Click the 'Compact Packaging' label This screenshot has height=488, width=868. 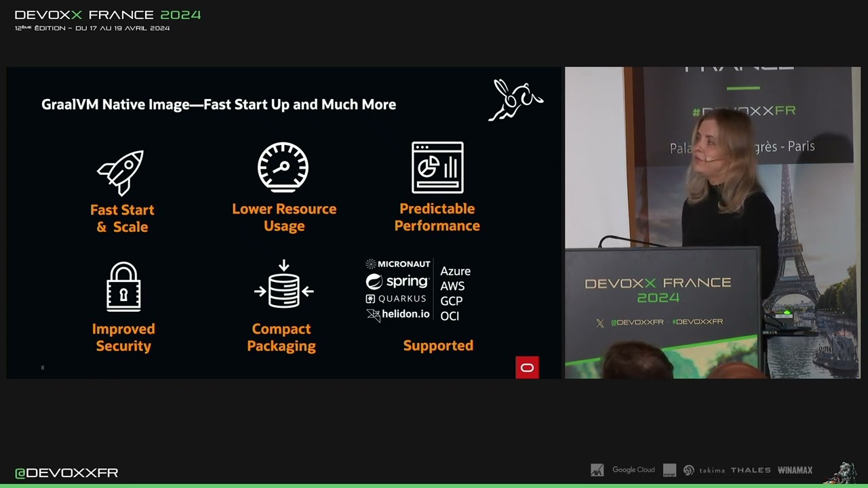281,337
